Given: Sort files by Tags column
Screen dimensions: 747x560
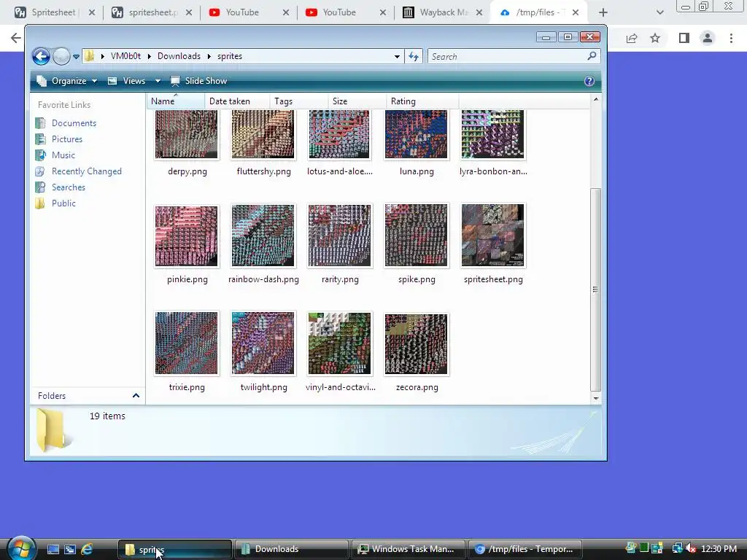Looking at the screenshot, I should (298, 101).
